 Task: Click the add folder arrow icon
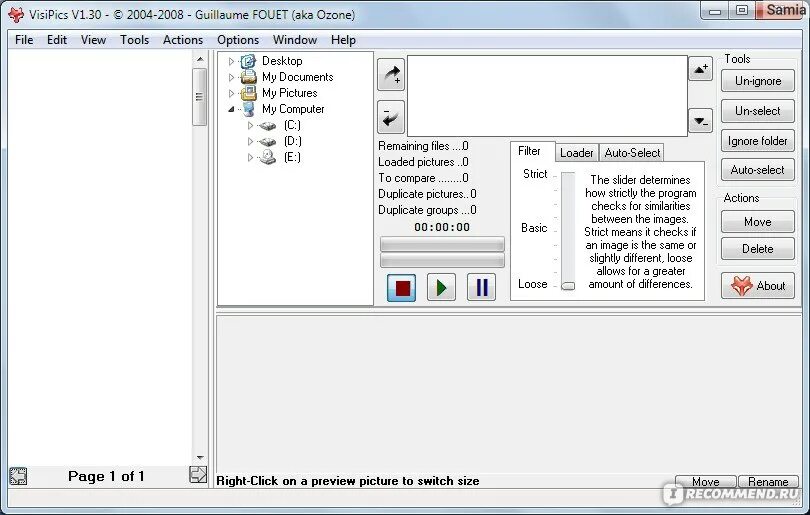tap(391, 74)
